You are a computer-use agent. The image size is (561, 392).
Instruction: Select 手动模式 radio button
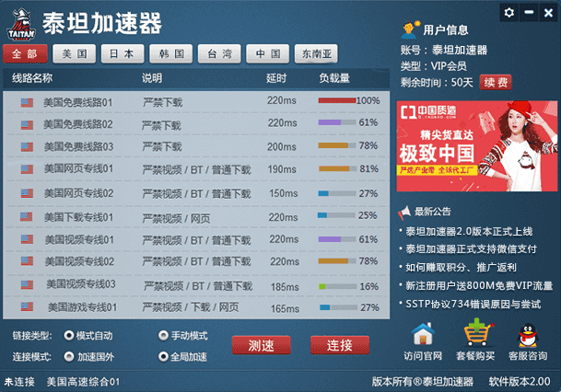point(163,335)
